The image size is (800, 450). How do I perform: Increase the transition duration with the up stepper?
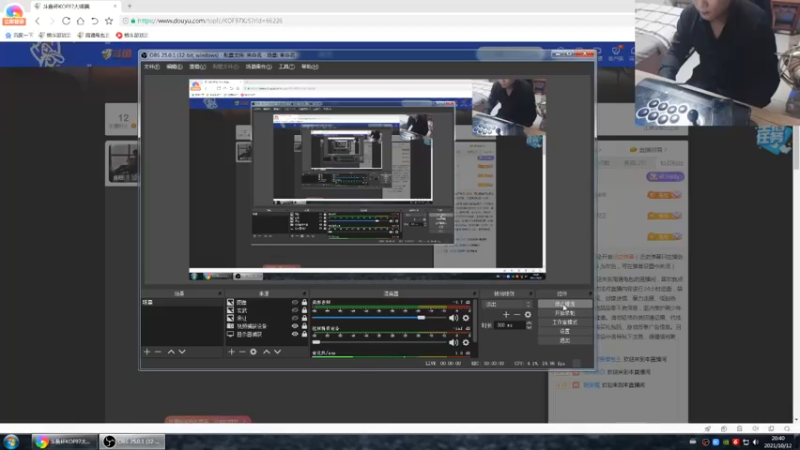[529, 322]
